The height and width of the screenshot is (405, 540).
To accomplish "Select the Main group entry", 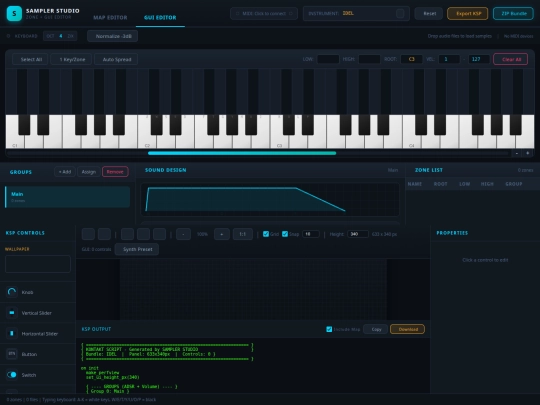I will tap(68, 197).
